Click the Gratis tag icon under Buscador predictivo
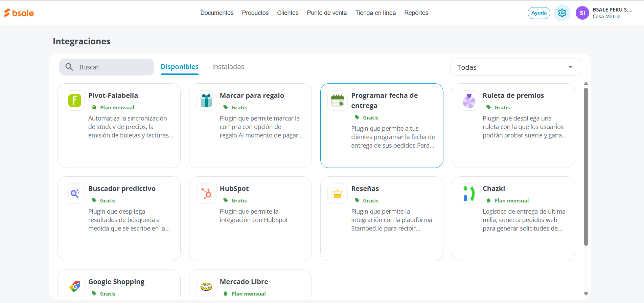This screenshot has height=303, width=644. [94, 200]
